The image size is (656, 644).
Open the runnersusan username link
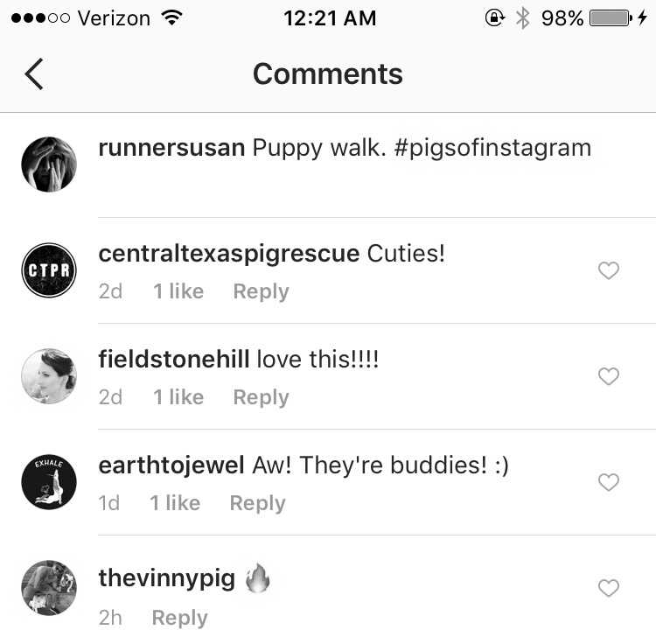(x=171, y=148)
